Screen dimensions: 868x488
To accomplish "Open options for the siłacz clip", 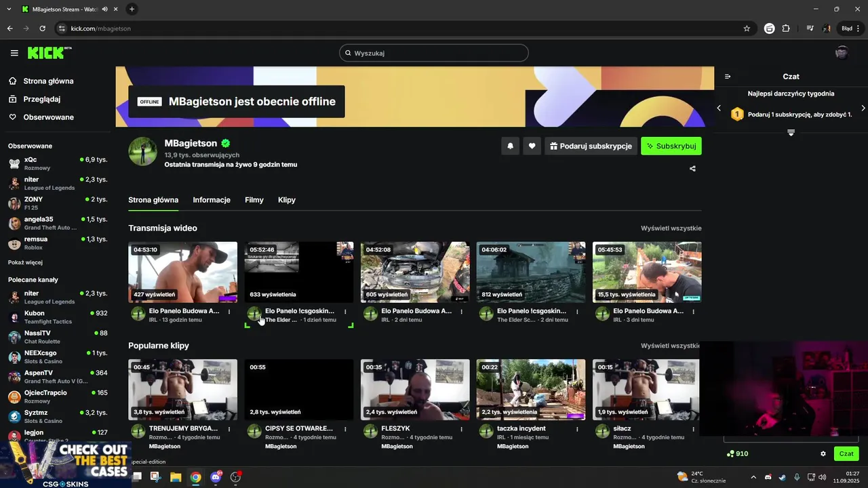I will 693,429.
